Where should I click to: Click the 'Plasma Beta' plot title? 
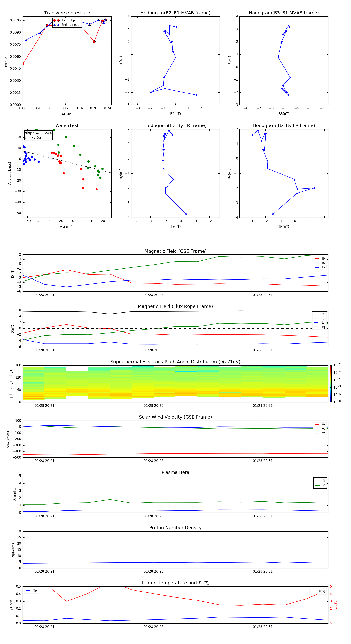pos(175,472)
